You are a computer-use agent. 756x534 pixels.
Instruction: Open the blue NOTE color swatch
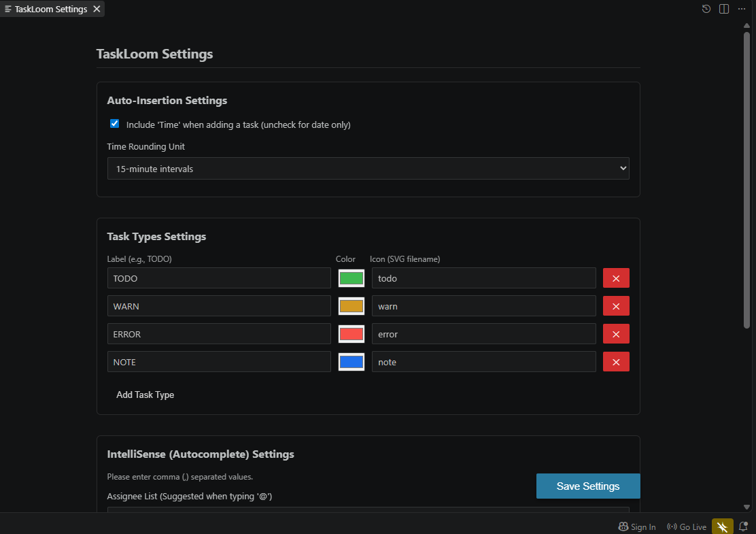tap(351, 362)
